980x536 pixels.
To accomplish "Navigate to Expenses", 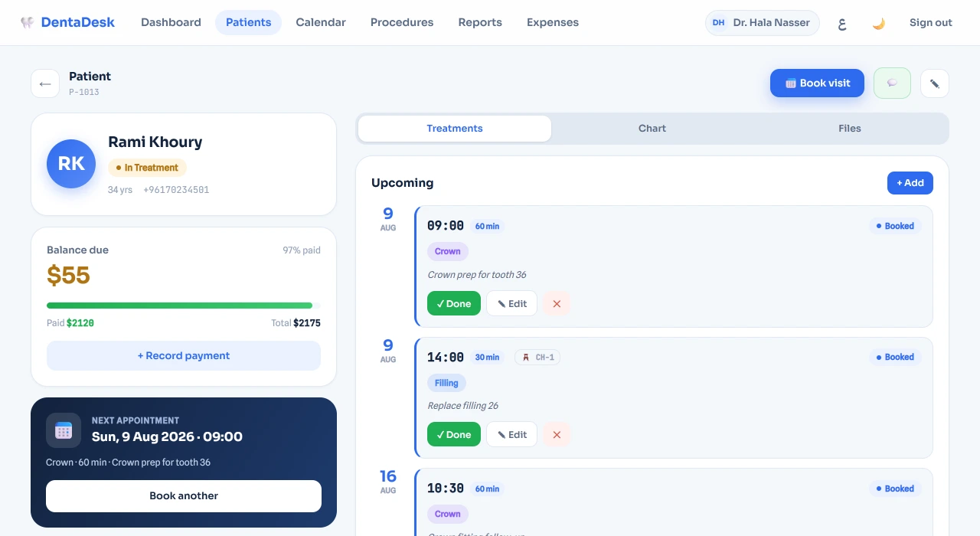I will coord(553,22).
